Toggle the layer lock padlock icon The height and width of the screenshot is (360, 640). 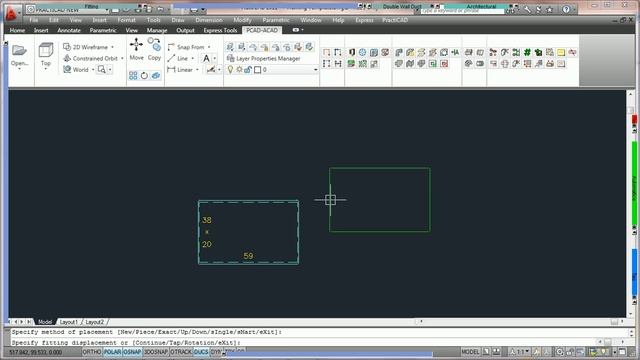tap(248, 70)
